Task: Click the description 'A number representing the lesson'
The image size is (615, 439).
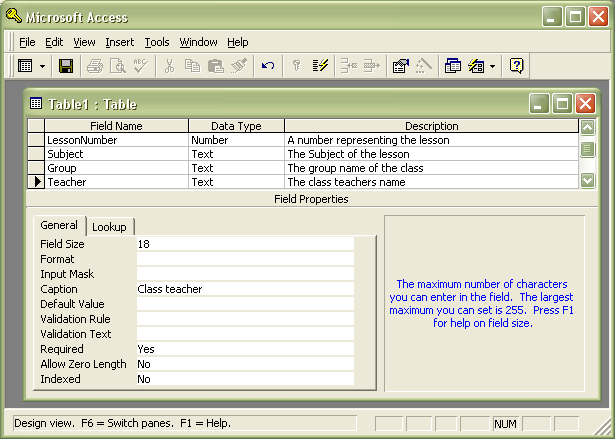Action: click(431, 140)
